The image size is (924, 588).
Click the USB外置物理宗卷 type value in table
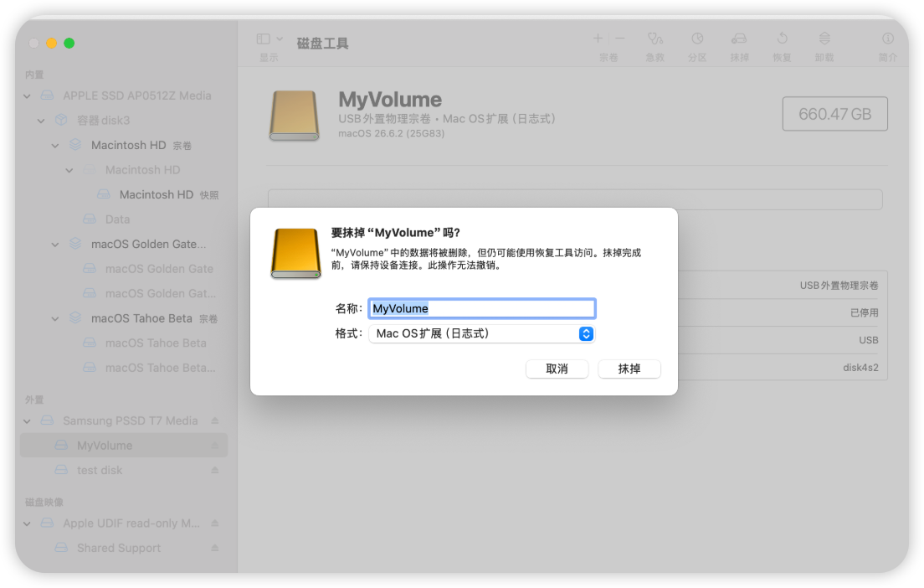coord(839,286)
